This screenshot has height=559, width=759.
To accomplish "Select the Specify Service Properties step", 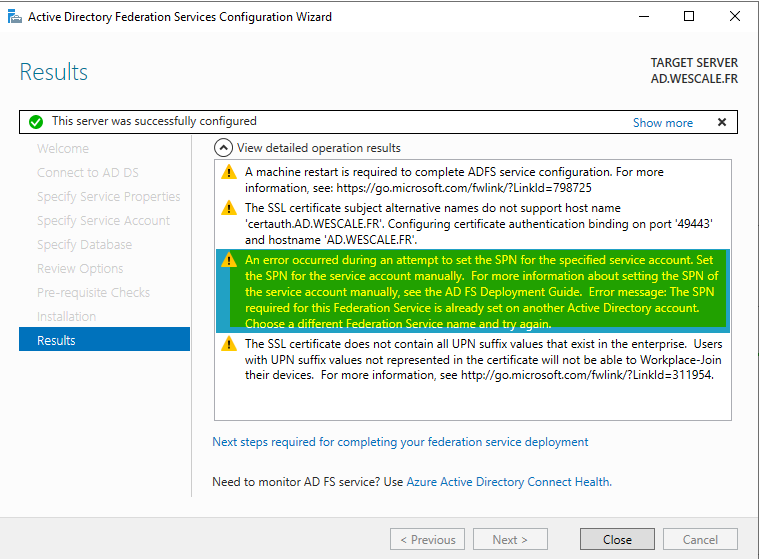I will point(108,196).
